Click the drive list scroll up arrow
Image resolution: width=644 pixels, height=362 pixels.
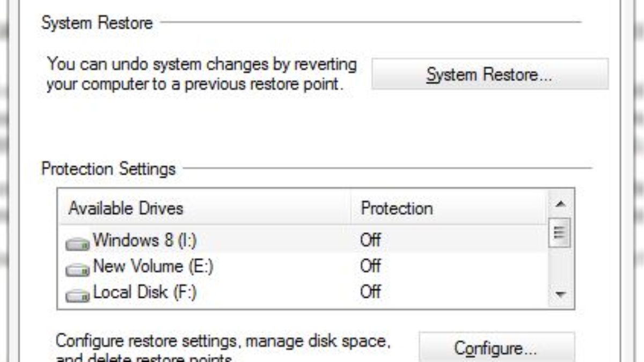coord(561,204)
